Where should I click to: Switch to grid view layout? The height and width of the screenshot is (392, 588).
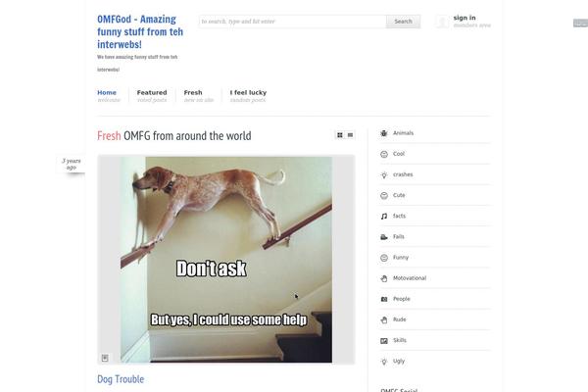tap(340, 135)
